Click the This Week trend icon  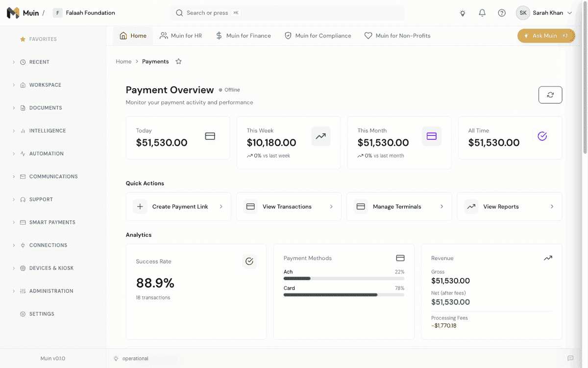pyautogui.click(x=321, y=136)
